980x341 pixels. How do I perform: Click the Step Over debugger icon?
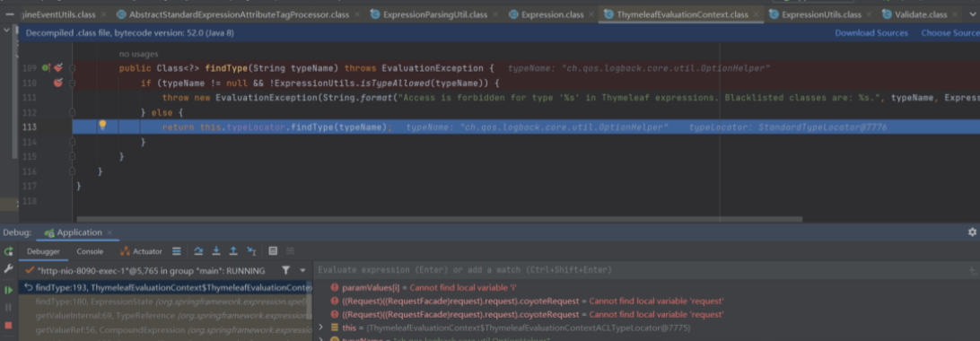tap(198, 251)
